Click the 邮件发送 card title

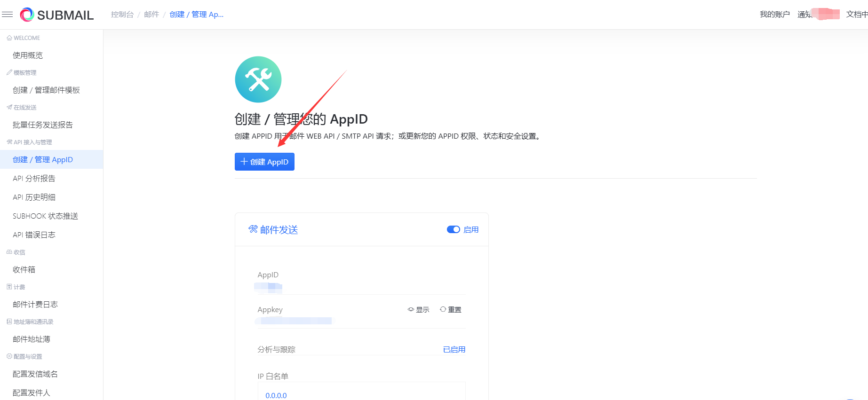[x=279, y=229]
